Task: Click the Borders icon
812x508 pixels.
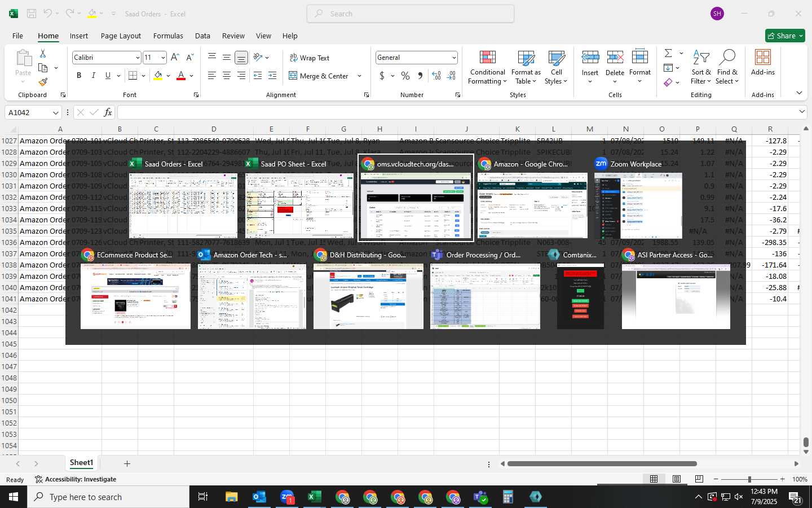Action: [x=133, y=76]
